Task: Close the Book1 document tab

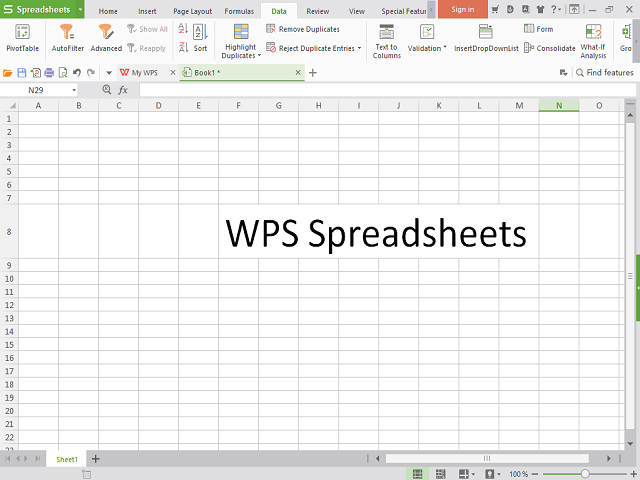Action: tap(298, 72)
